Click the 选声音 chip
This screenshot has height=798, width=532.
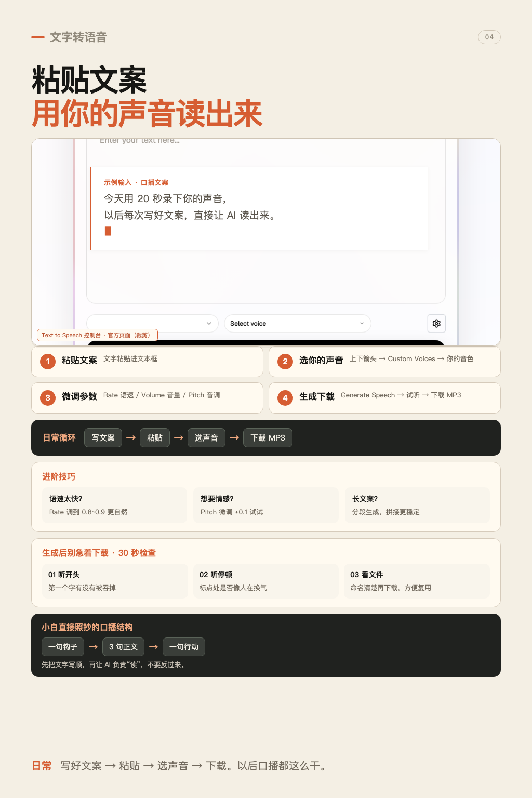pyautogui.click(x=206, y=437)
